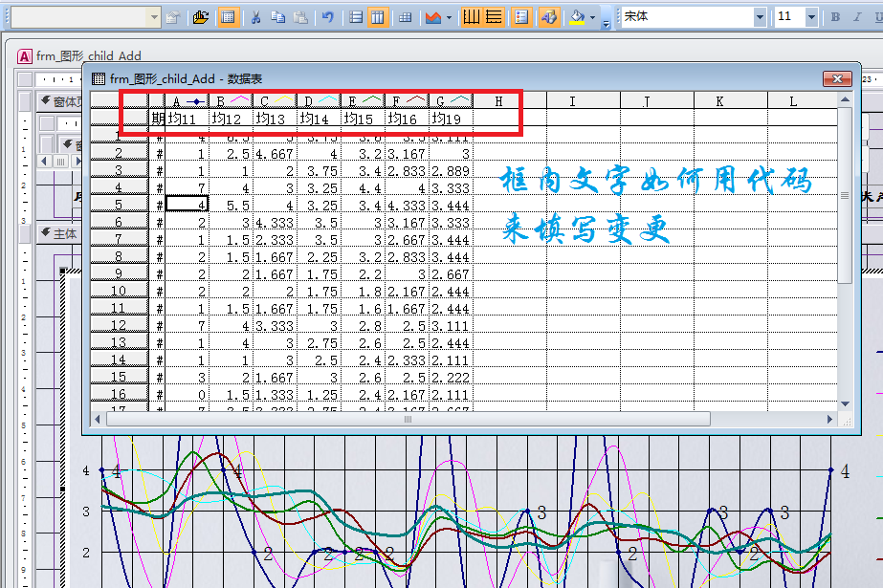Click the left arrow of horizontal scrollbar
Screen dimensions: 883x588
click(98, 419)
